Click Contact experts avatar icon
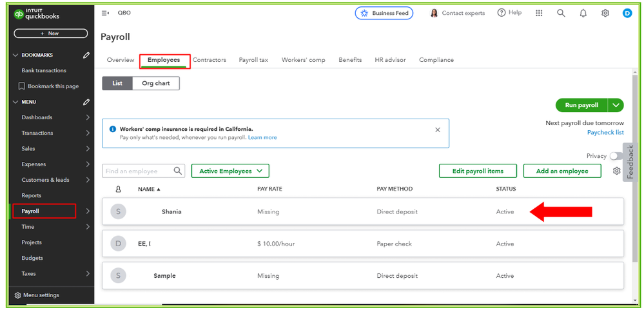 point(434,13)
